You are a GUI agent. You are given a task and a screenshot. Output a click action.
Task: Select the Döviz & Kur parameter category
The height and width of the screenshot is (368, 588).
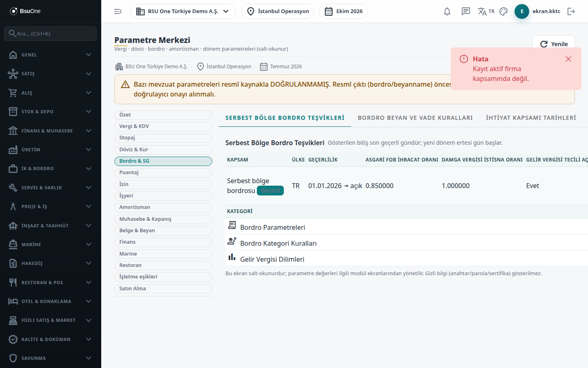163,150
